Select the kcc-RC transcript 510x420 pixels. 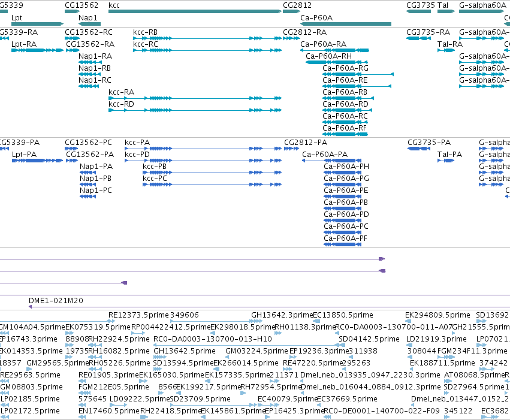pyautogui.click(x=207, y=50)
